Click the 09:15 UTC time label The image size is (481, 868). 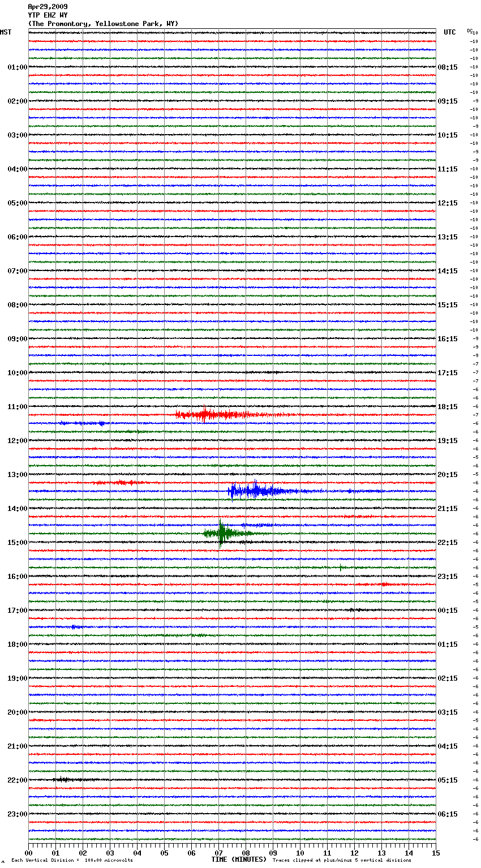[448, 101]
